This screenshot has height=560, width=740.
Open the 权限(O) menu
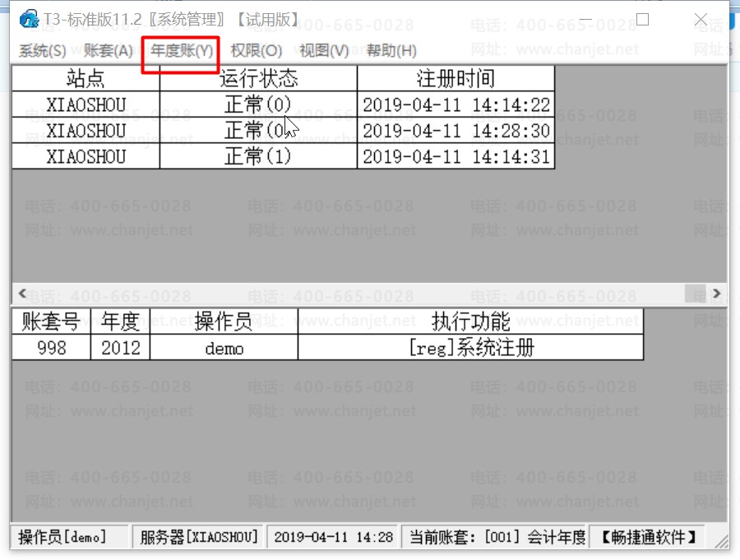click(x=257, y=50)
